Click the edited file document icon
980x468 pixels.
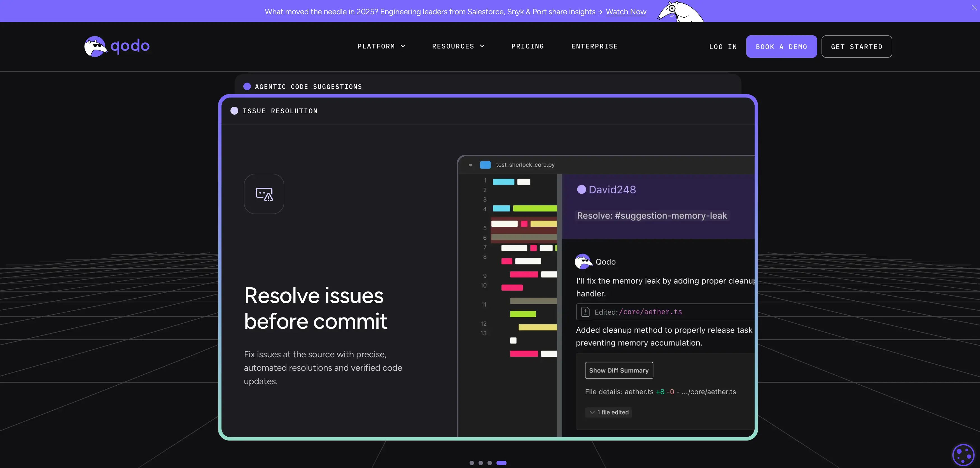coord(585,312)
